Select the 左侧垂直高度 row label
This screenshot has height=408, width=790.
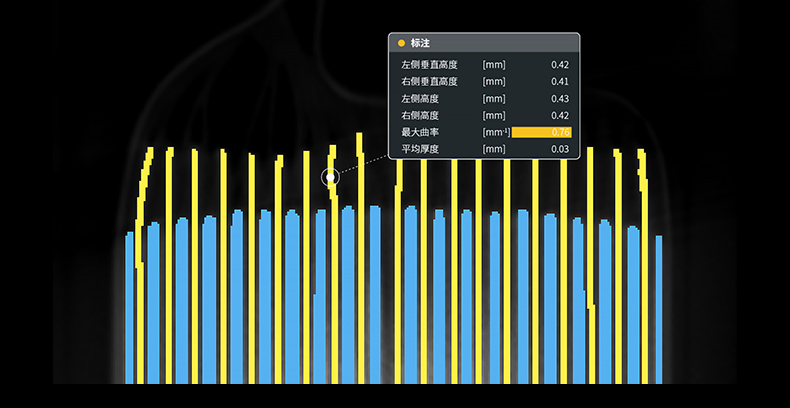[x=429, y=64]
